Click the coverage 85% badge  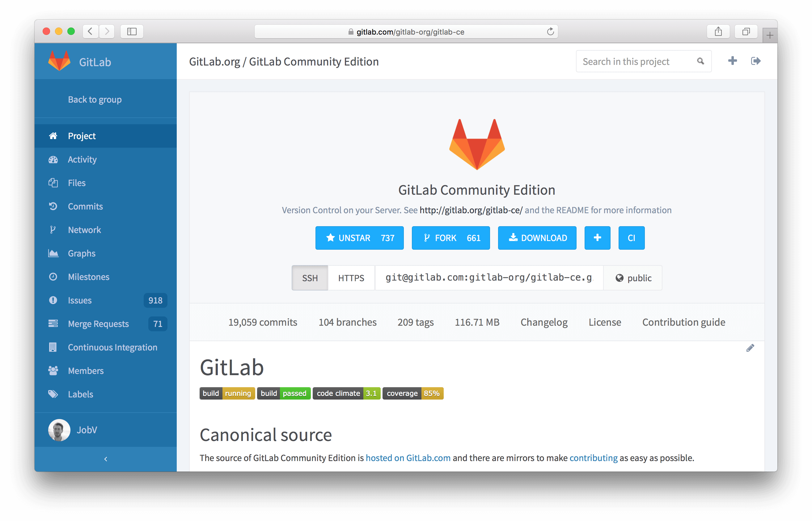(x=413, y=393)
